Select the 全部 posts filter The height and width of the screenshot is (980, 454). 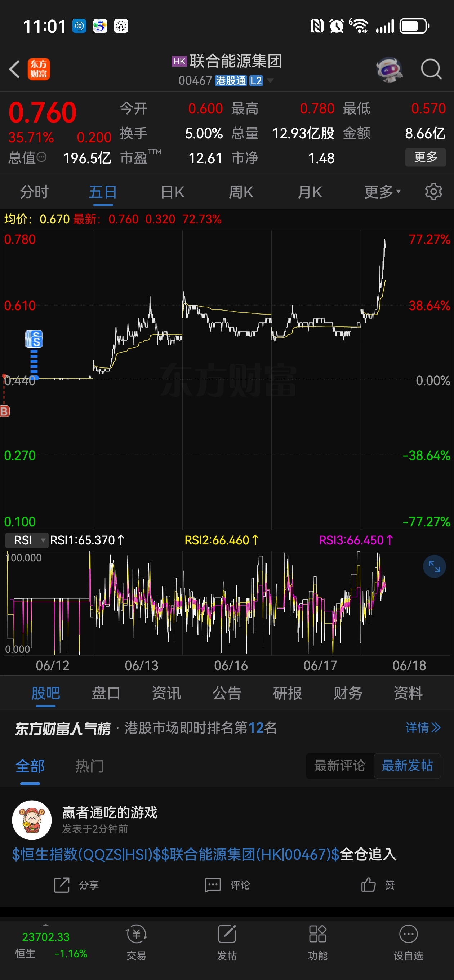[30, 766]
